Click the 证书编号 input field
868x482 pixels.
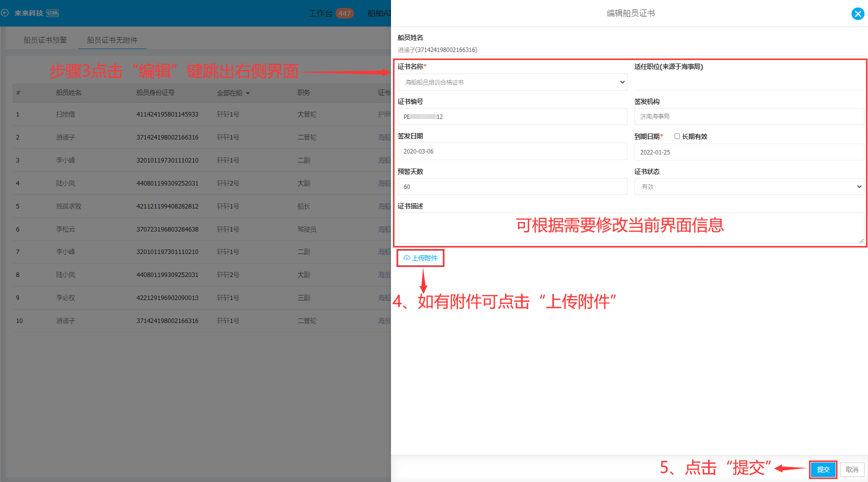pos(512,116)
